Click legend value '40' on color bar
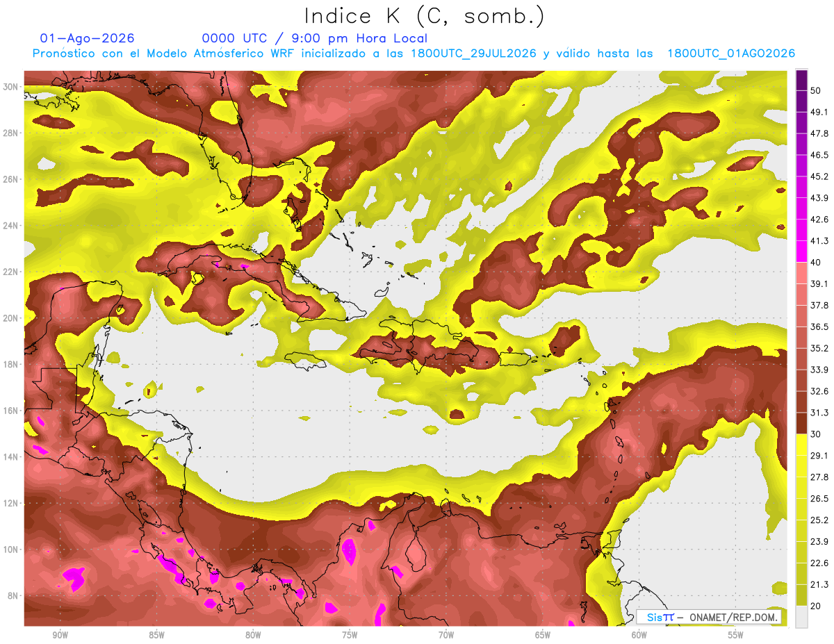Viewport: 834px width, 644px height. pyautogui.click(x=816, y=262)
